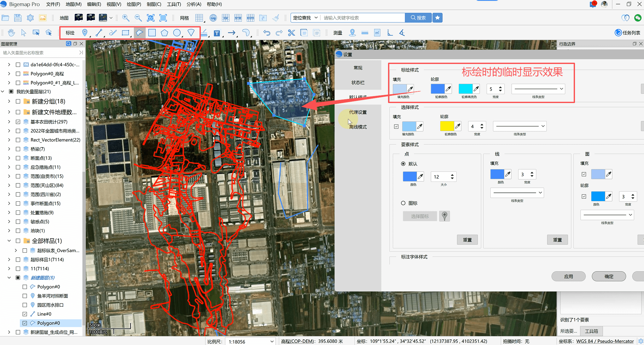Image resolution: width=644 pixels, height=345 pixels.
Task: Collapse the 新建图层(5) layer
Action: tap(9, 278)
